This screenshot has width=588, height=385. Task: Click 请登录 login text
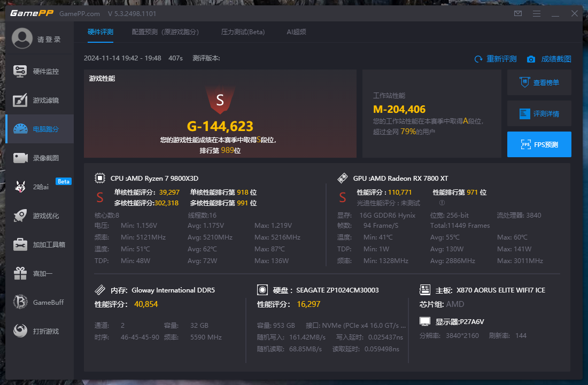point(49,40)
